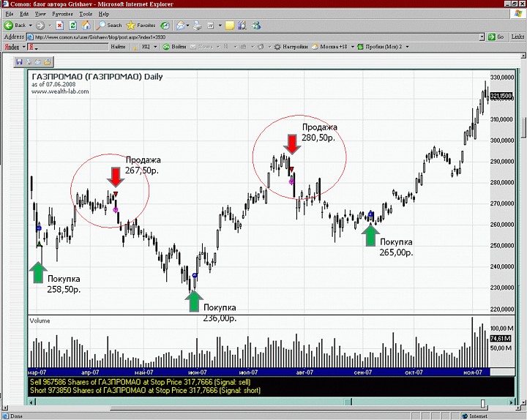Open the View menu
The width and height of the screenshot is (527, 420).
coord(40,14)
